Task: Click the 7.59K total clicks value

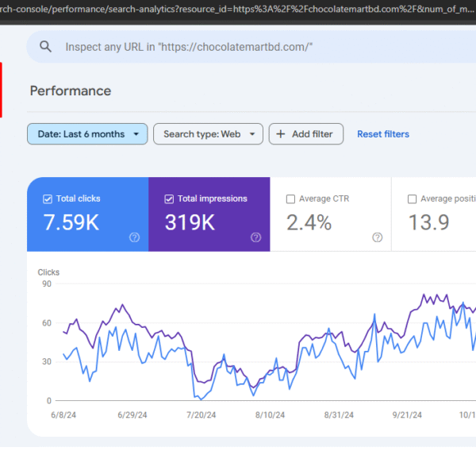Action: coord(71,222)
